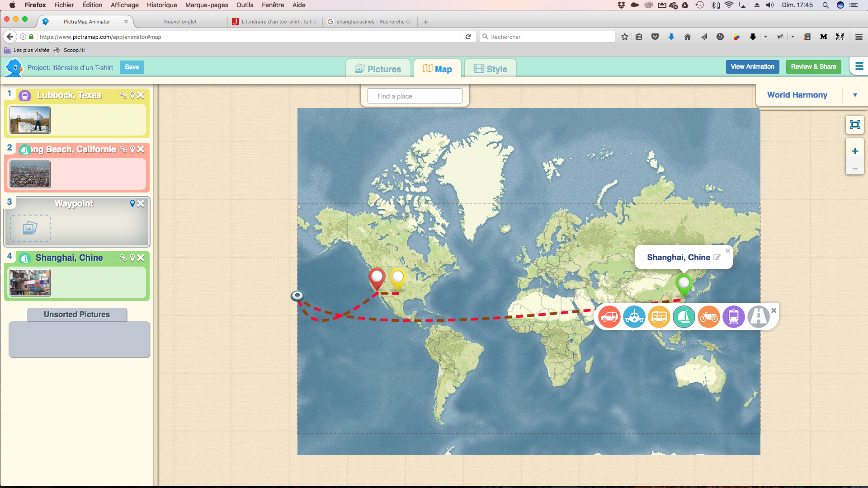Open link icon for Long Beach, Californie
Viewport: 868px width, 488px height.
pyautogui.click(x=123, y=150)
